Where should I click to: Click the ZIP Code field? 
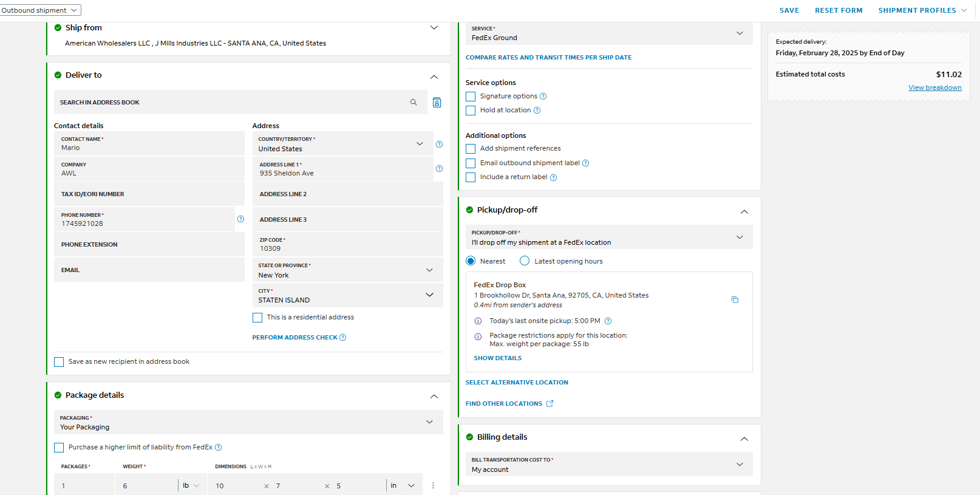point(348,245)
